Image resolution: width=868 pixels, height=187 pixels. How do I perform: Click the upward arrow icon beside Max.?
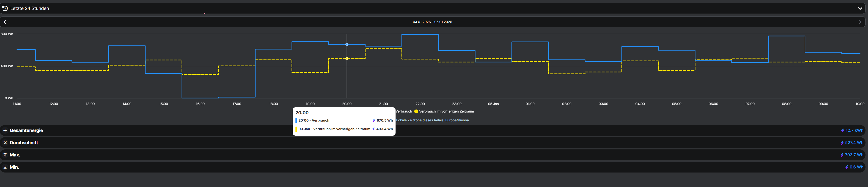tap(5, 155)
